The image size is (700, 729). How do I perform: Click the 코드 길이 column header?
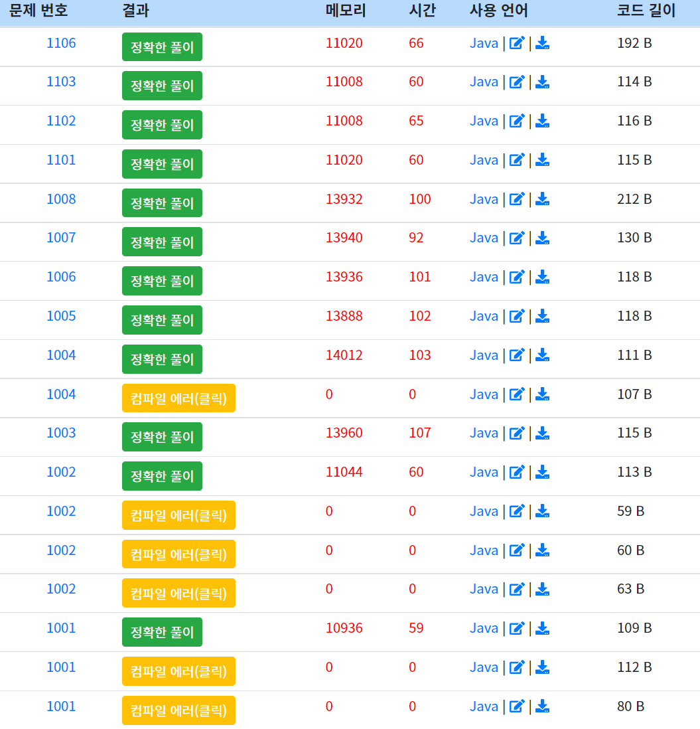646,11
